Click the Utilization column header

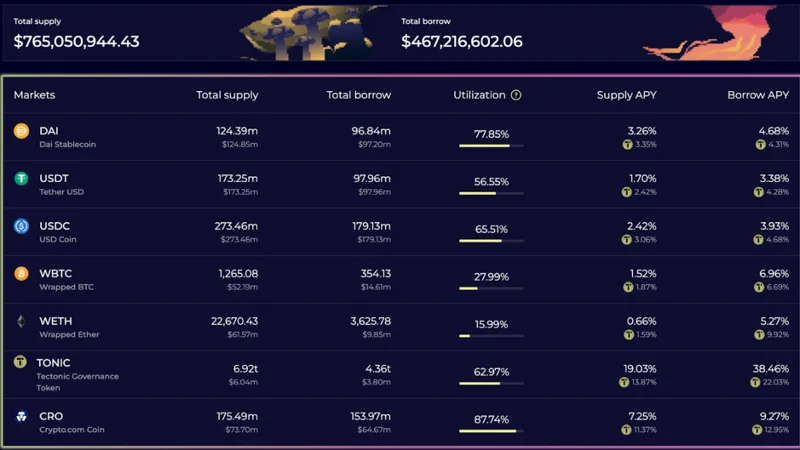(x=479, y=95)
